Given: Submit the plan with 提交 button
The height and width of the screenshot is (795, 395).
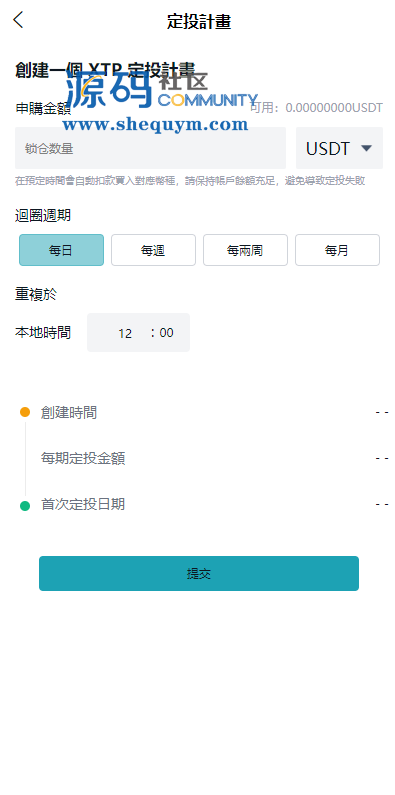Looking at the screenshot, I should pyautogui.click(x=199, y=573).
